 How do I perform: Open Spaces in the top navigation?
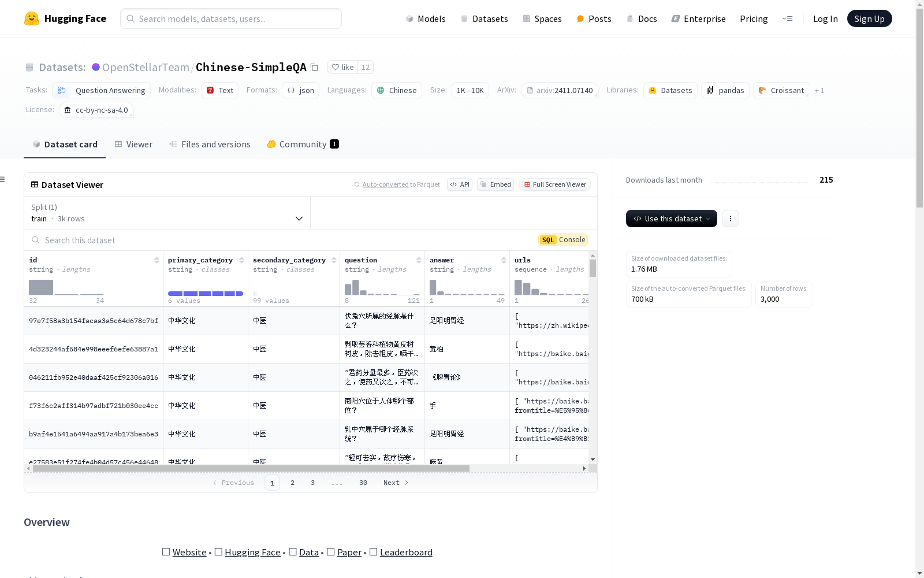[542, 18]
